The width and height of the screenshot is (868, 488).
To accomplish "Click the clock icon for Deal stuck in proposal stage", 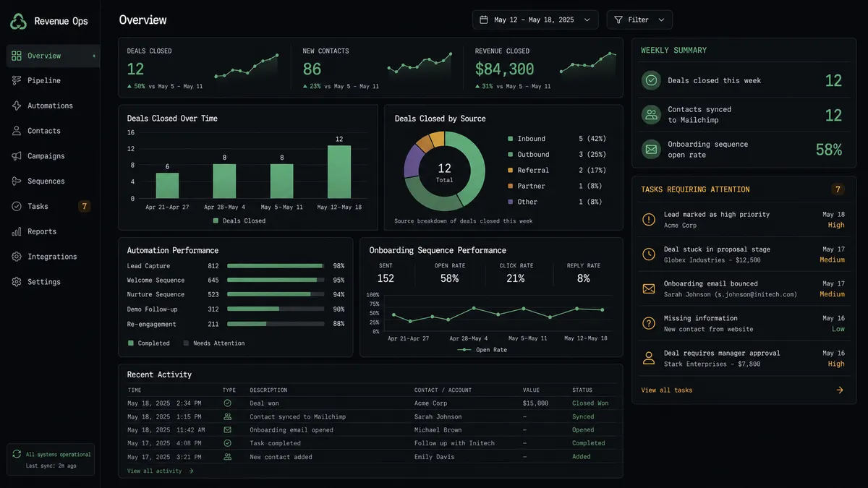I will coord(649,254).
